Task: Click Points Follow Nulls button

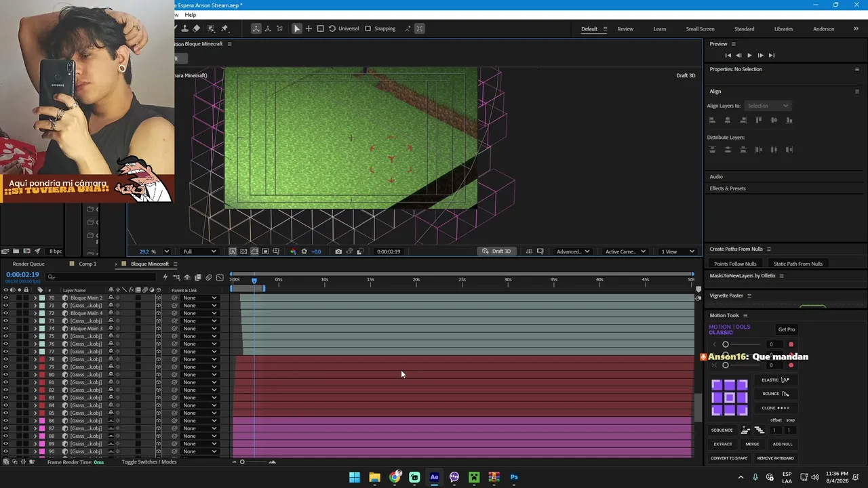Action: click(735, 264)
